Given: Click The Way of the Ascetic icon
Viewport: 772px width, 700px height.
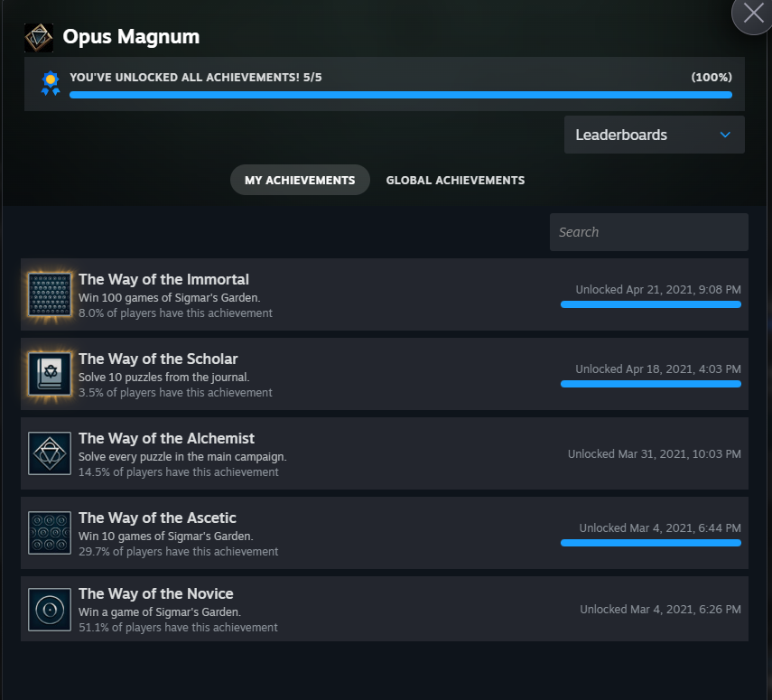Looking at the screenshot, I should [x=50, y=533].
